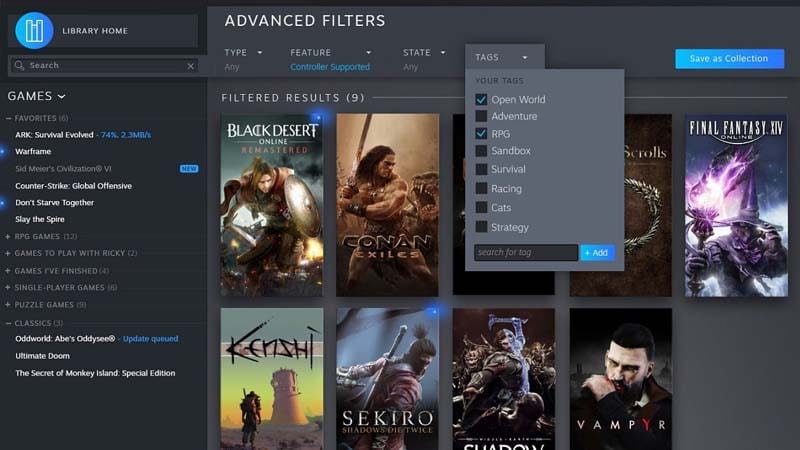Uncheck the Open World tag checkbox
Screen dimensions: 800x450
(481, 99)
